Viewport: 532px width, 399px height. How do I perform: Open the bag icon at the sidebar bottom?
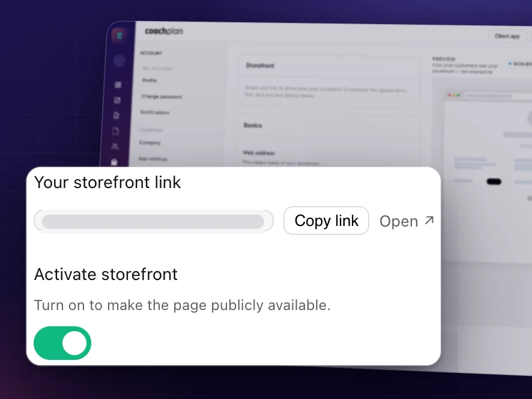pyautogui.click(x=114, y=162)
